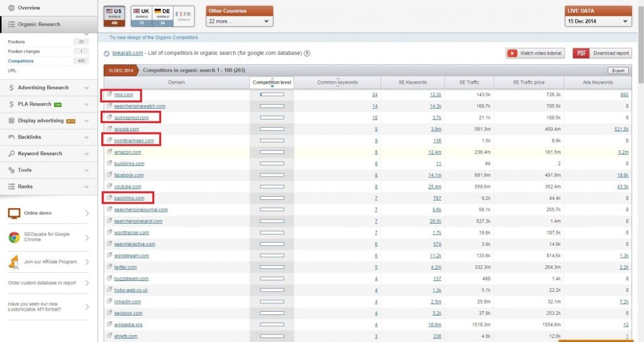
Task: Expand the Backlinks section
Action: 86,137
